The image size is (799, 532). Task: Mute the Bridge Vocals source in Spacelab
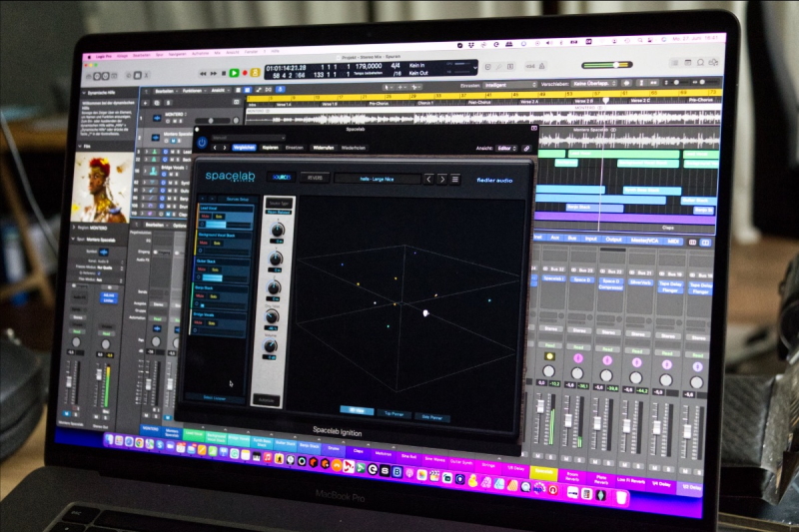198,322
